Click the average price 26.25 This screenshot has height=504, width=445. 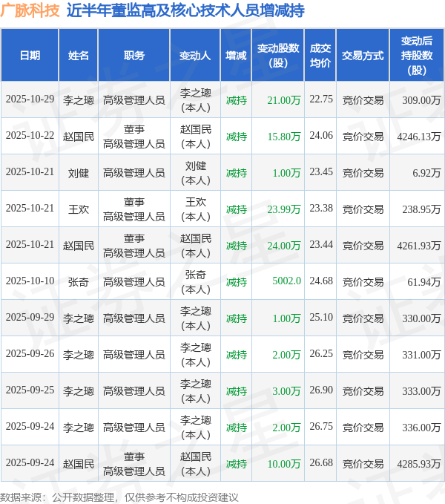tap(321, 353)
